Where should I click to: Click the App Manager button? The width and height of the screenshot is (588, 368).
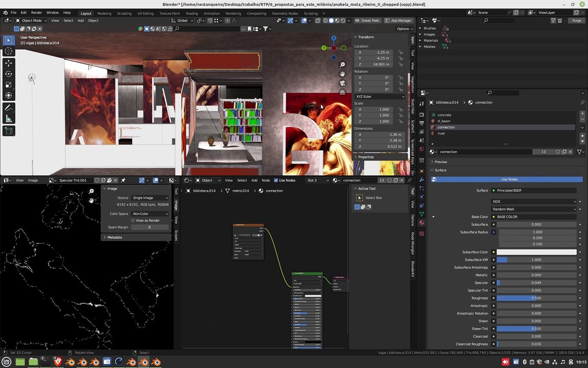tap(398, 20)
